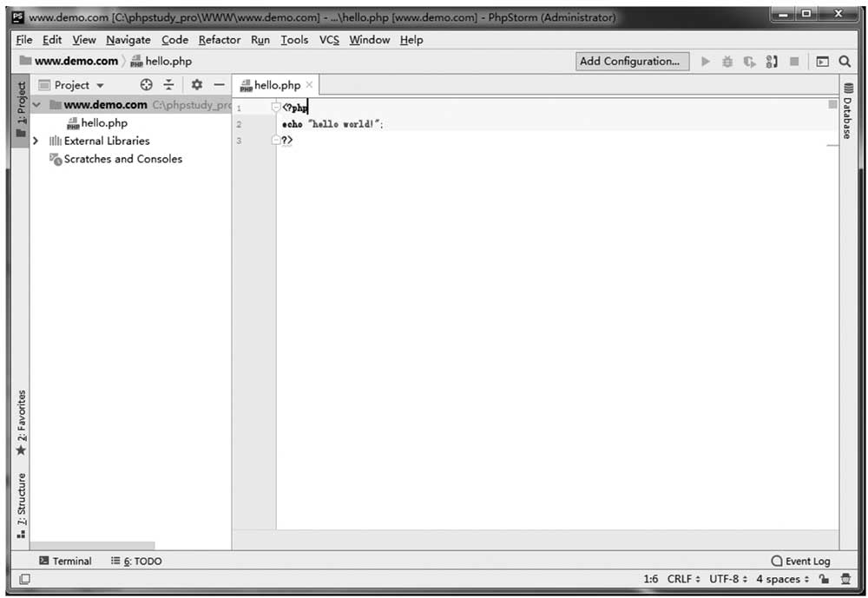868x598 pixels.
Task: Click the echo "hello world!" code line
Action: pyautogui.click(x=332, y=124)
